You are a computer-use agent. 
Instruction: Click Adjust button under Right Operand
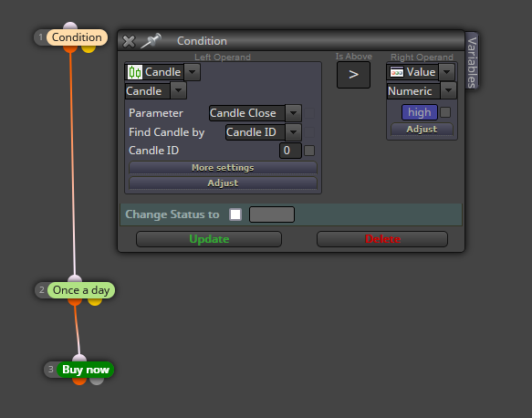(x=422, y=130)
